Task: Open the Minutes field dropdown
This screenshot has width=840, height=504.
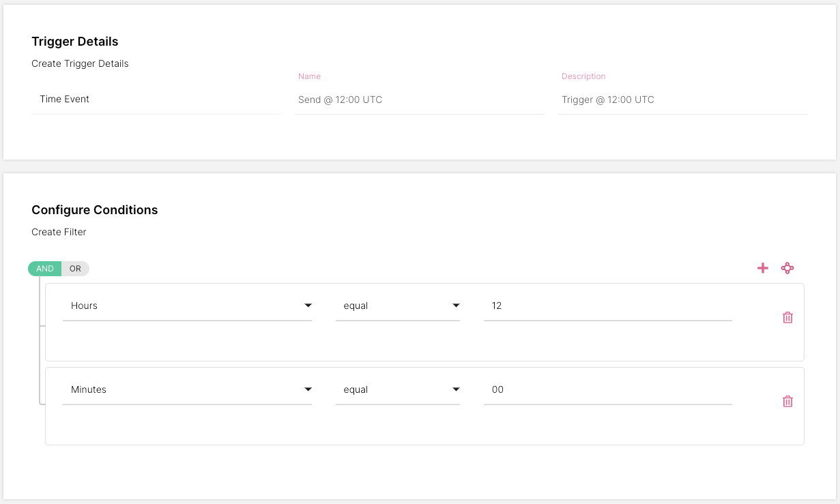Action: pos(186,390)
